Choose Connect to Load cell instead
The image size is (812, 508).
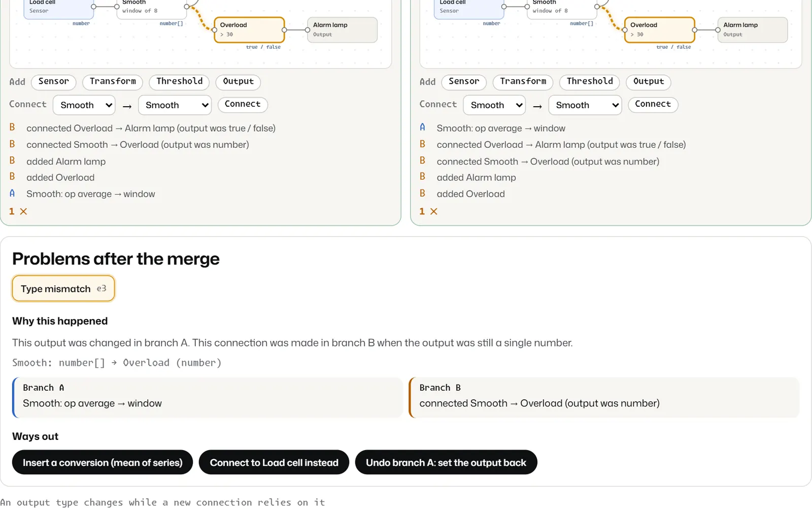click(x=274, y=462)
